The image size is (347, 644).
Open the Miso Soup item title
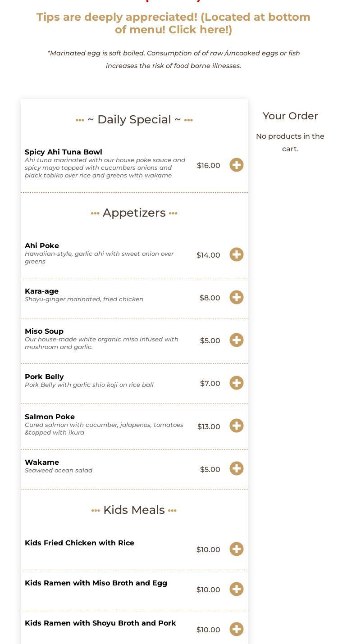(x=44, y=331)
